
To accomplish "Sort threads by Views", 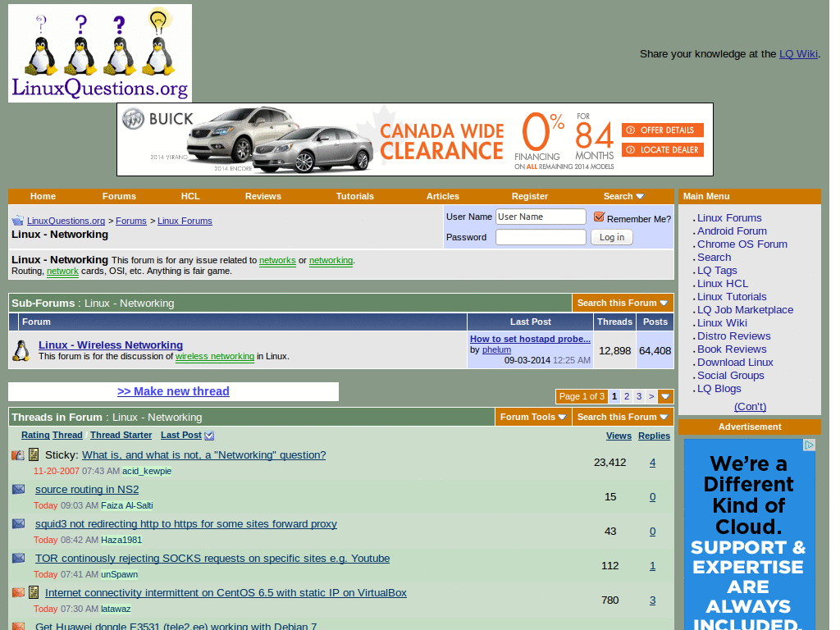I will tap(619, 436).
